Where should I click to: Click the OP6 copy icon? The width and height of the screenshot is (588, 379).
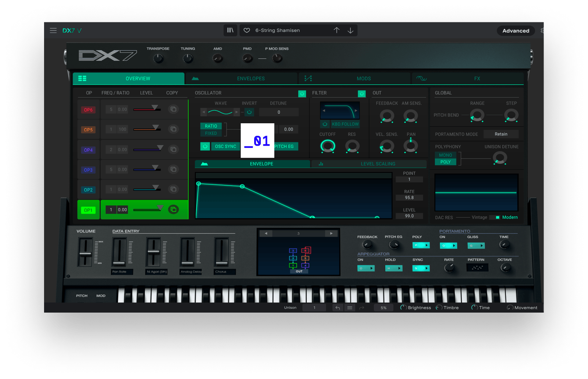(173, 109)
